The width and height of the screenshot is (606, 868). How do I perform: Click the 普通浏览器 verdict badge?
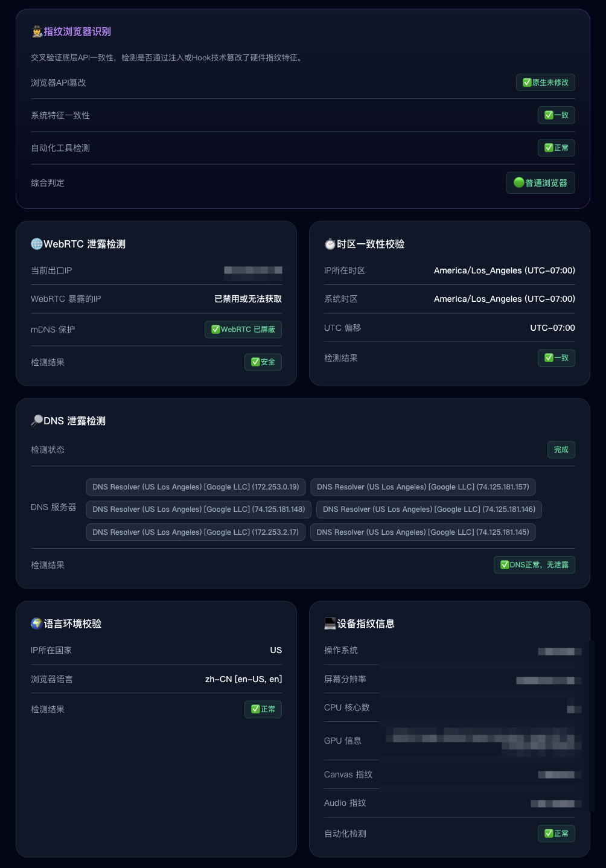540,183
